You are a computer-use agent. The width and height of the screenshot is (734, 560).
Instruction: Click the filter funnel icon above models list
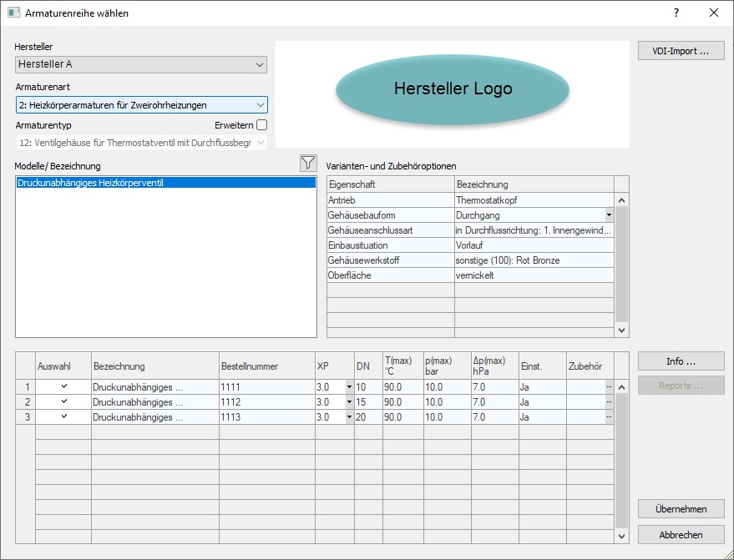308,163
